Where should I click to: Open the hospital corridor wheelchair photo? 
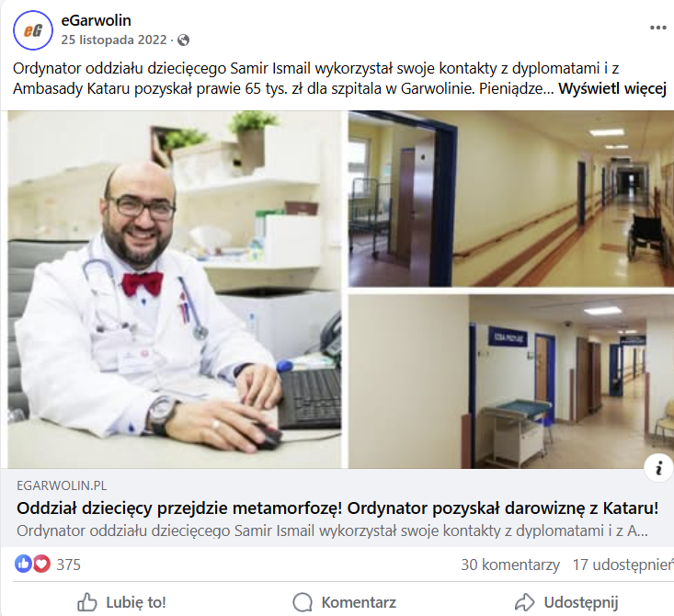pyautogui.click(x=511, y=199)
